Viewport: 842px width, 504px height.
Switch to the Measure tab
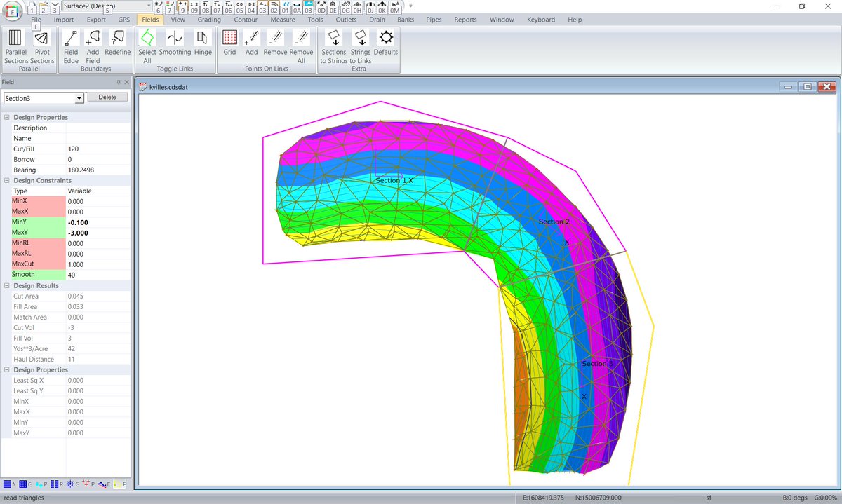pyautogui.click(x=283, y=20)
